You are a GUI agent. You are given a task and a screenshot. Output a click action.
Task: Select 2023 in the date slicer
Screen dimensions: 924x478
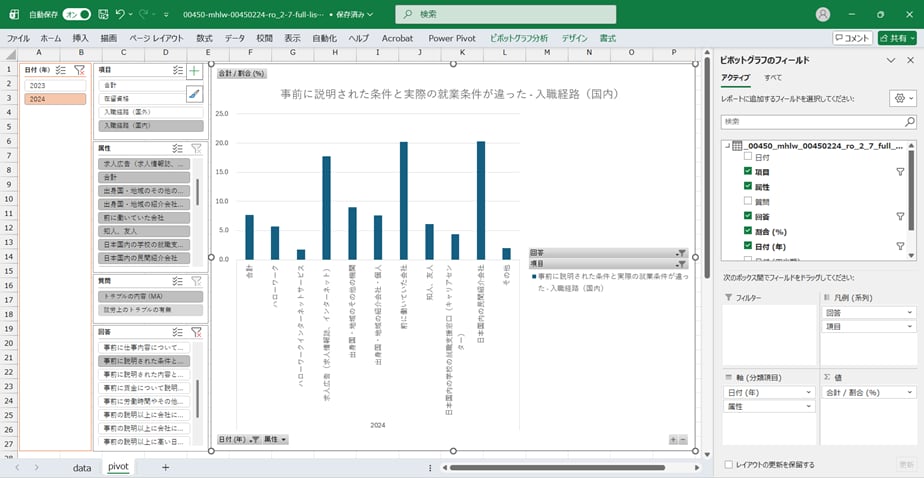click(55, 85)
